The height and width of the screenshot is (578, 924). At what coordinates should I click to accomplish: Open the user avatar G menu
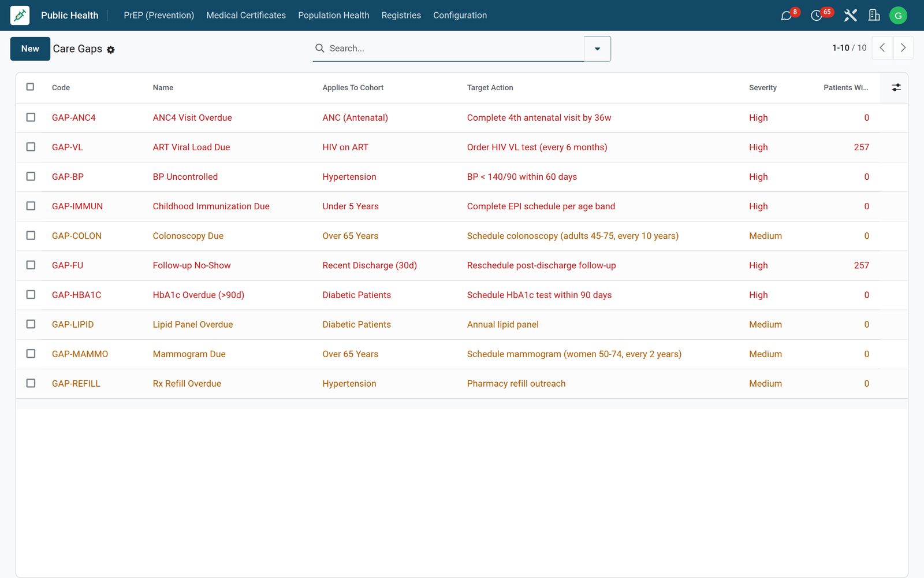pyautogui.click(x=898, y=16)
